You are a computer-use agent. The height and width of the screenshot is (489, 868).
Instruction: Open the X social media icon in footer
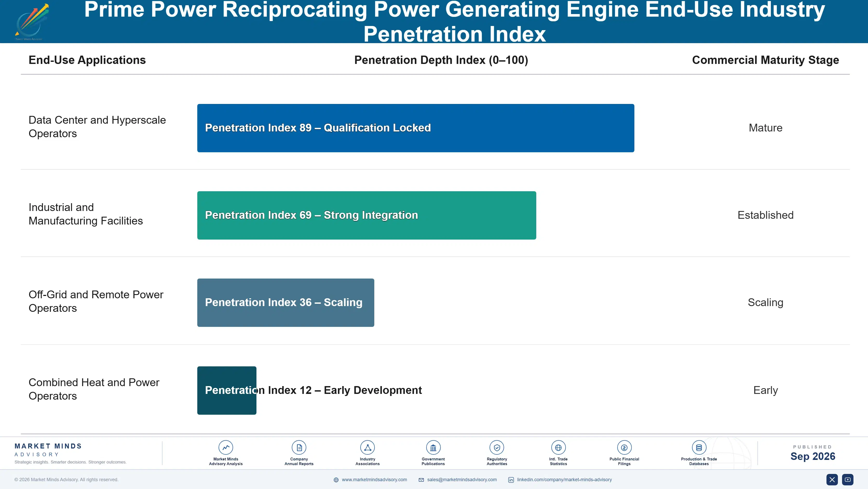[x=832, y=480]
